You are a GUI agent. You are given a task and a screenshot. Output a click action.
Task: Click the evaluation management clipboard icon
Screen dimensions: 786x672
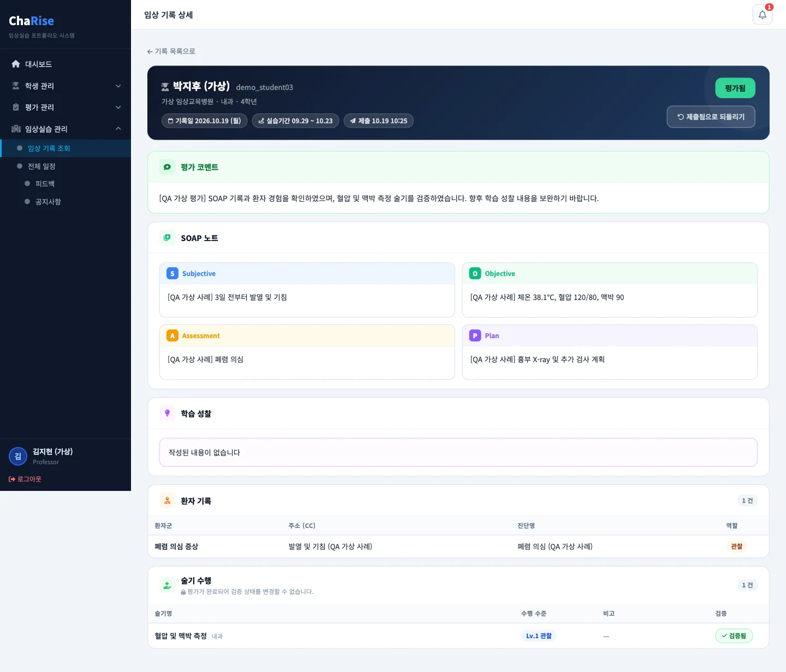[16, 107]
